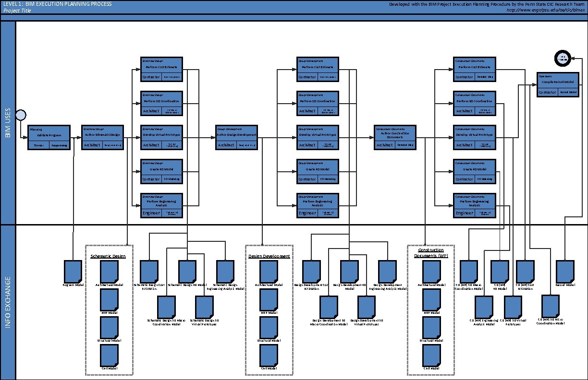This screenshot has height=380, width=588.
Task: Click the Author Schematic Design process box
Action: [x=103, y=137]
